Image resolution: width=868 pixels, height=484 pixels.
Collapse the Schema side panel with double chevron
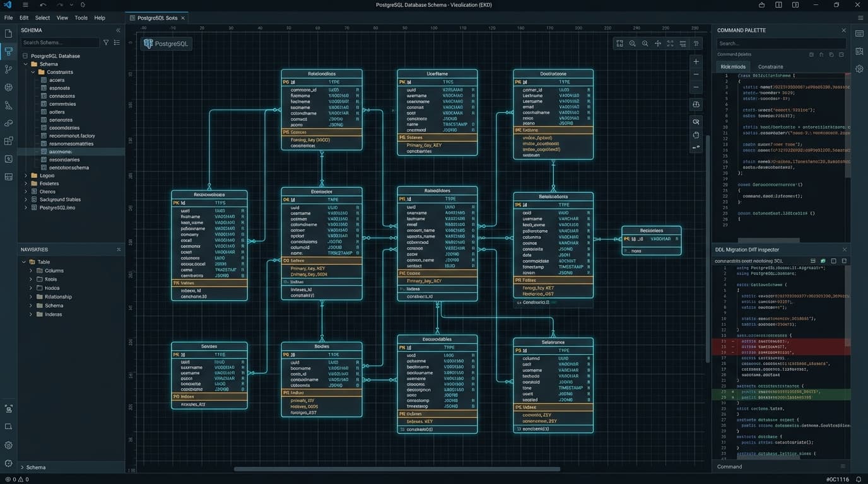[x=118, y=30]
